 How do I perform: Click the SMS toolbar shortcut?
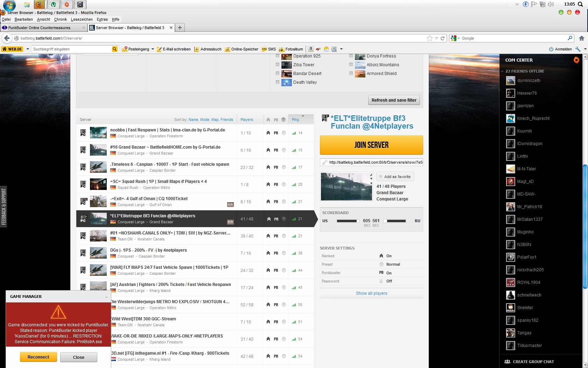click(269, 49)
